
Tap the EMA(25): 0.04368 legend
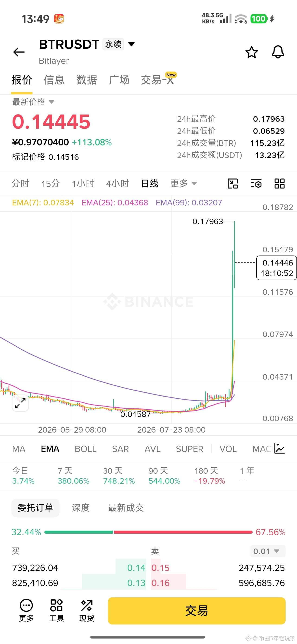(x=115, y=203)
